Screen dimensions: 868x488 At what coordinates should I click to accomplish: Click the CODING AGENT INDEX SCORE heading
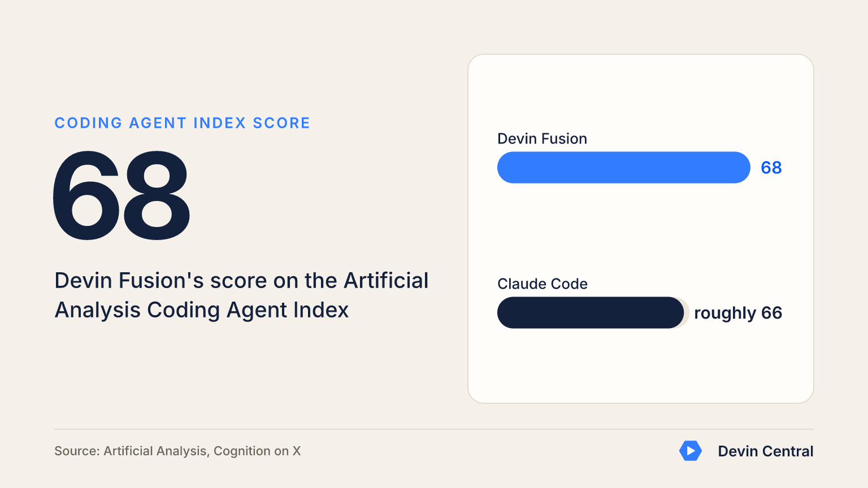click(x=182, y=123)
